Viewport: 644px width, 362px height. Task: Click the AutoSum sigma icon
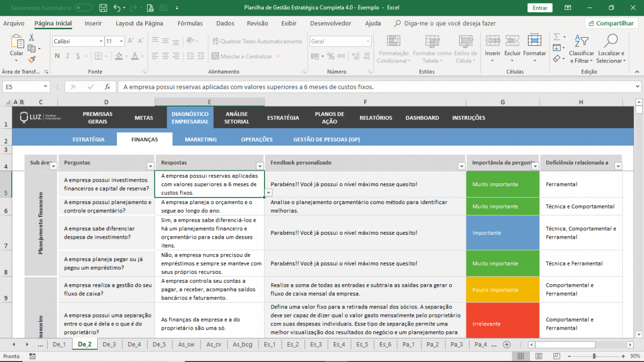(x=556, y=37)
